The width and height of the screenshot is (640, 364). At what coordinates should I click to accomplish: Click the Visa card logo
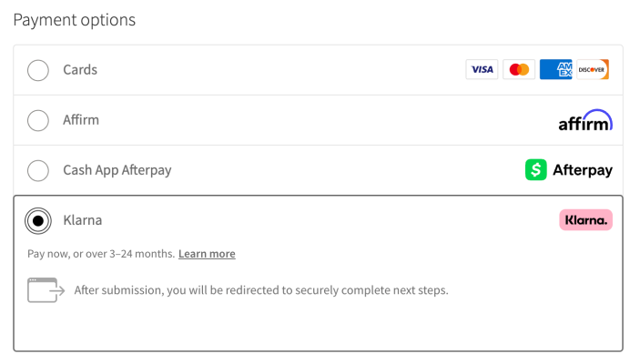pyautogui.click(x=482, y=70)
